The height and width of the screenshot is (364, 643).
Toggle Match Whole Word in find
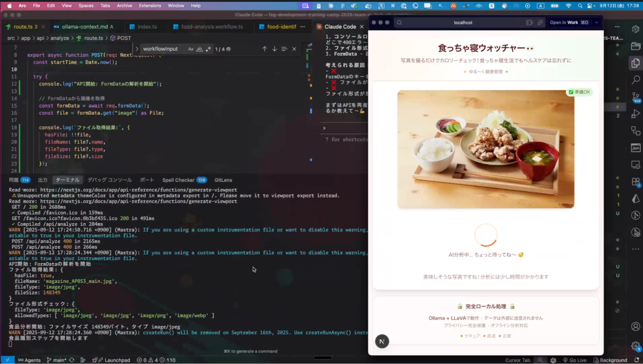(199, 49)
